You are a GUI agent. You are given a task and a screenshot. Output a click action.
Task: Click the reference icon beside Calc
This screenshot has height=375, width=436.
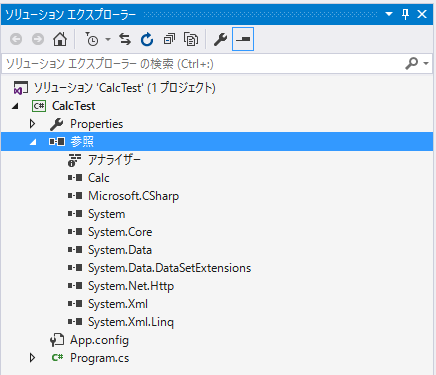(75, 178)
